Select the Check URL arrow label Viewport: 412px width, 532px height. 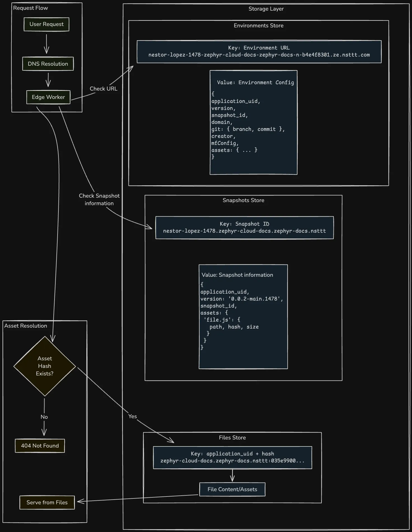click(x=103, y=89)
